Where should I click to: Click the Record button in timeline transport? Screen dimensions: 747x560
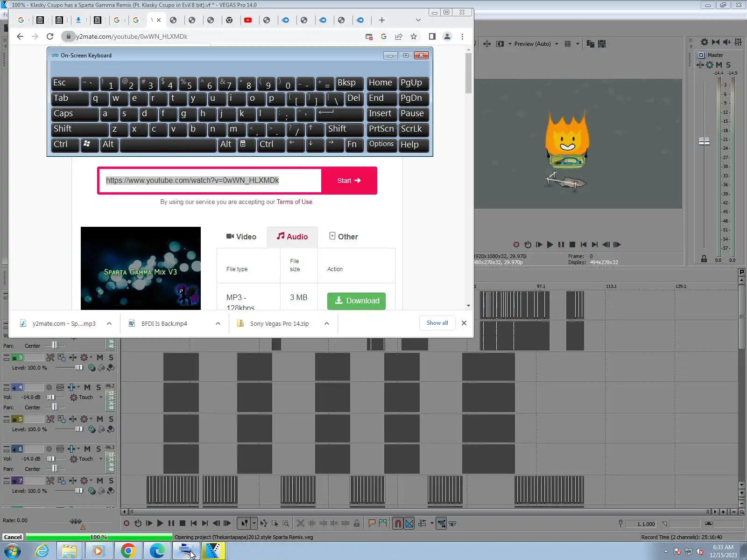click(127, 523)
